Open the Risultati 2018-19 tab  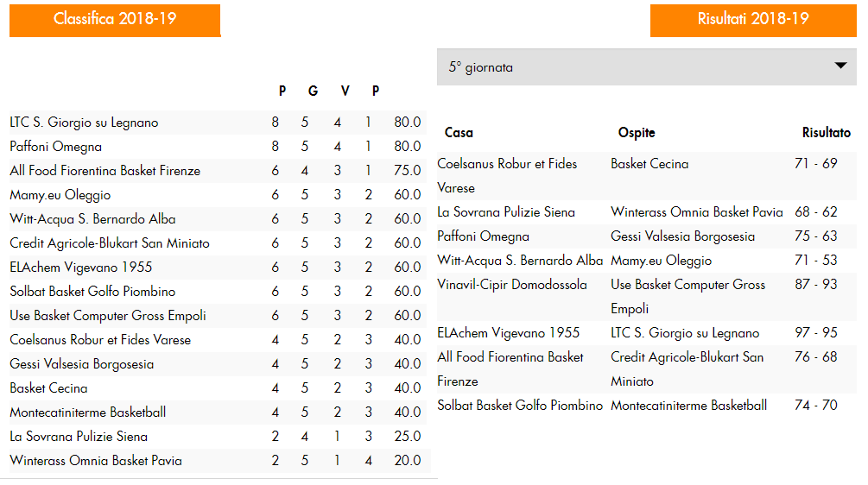[753, 21]
